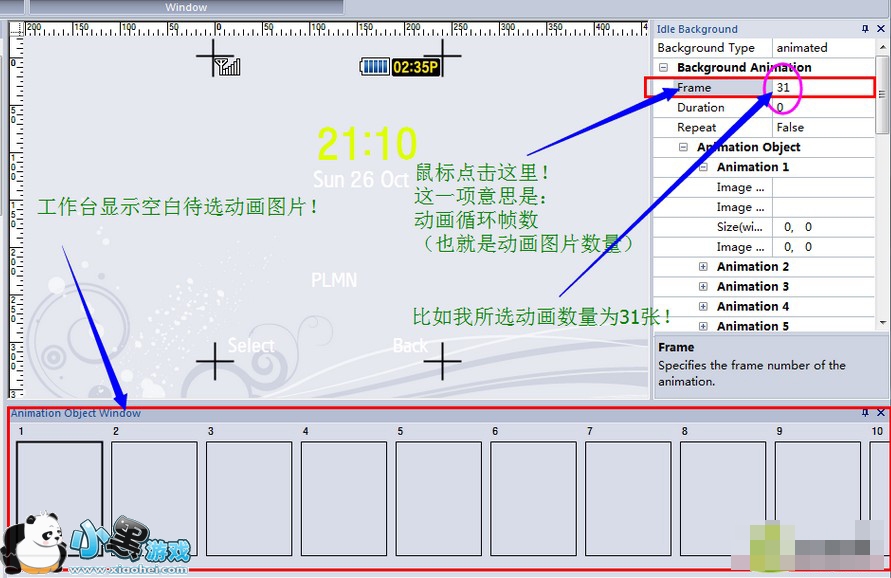Click the Select softkey label on canvas
Image resolution: width=891 pixels, height=578 pixels.
(x=250, y=346)
